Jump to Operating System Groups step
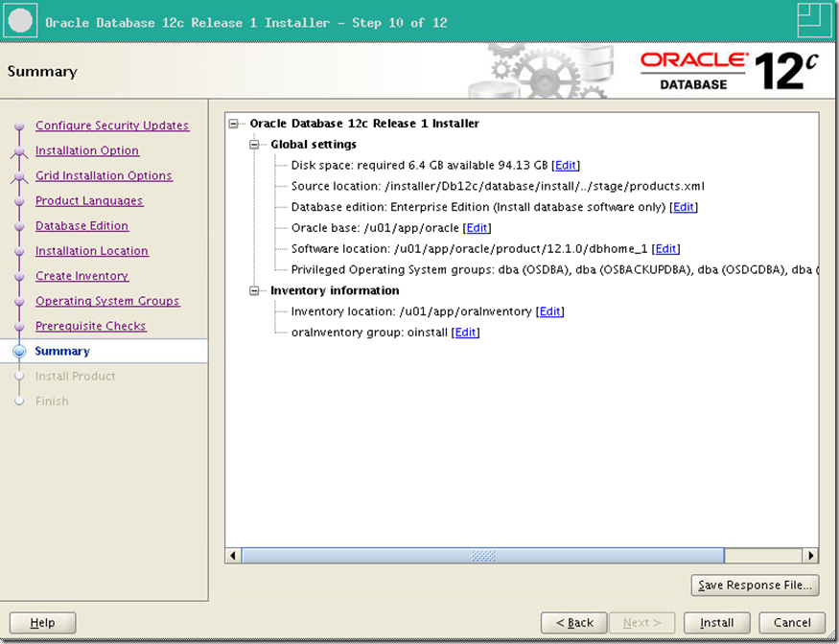The image size is (839, 644). point(107,301)
